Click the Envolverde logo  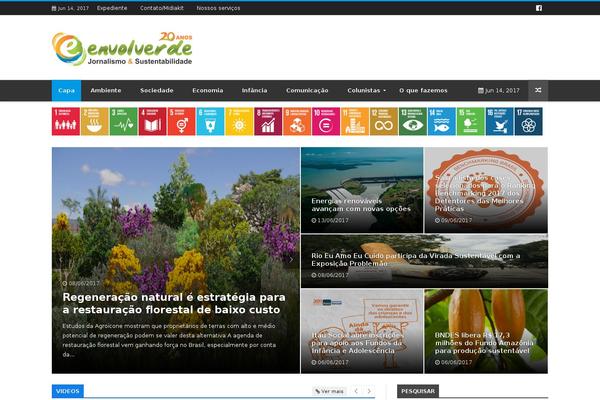pos(122,49)
